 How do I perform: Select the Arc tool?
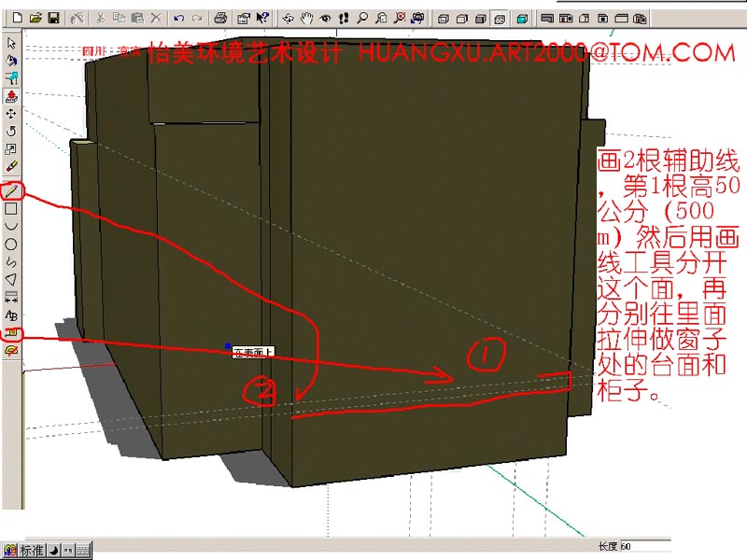[x=11, y=226]
